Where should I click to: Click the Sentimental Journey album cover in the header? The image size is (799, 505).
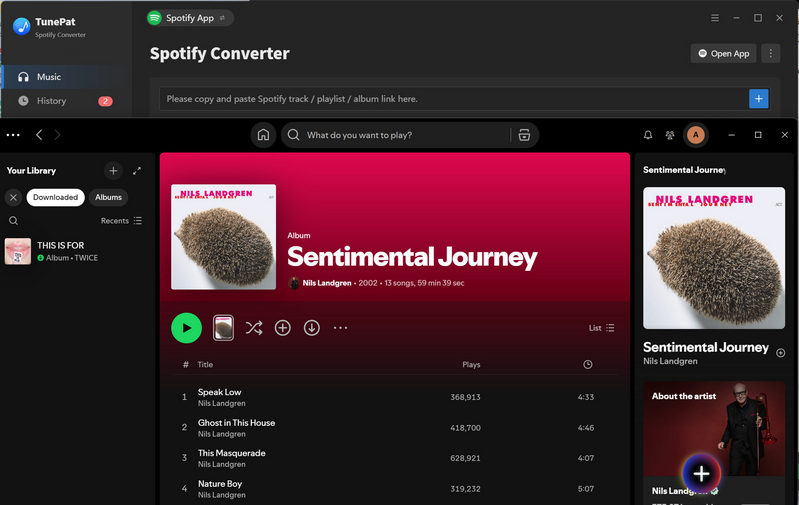point(223,237)
